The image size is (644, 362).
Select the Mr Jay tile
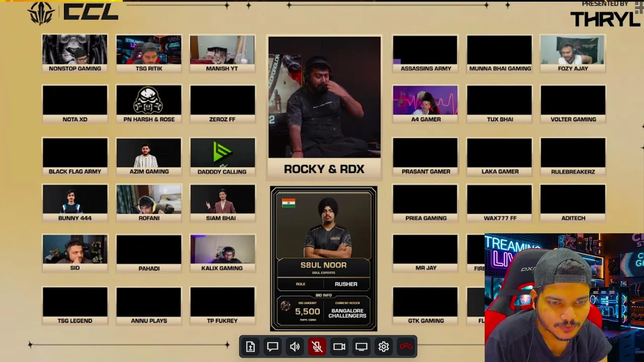(425, 253)
